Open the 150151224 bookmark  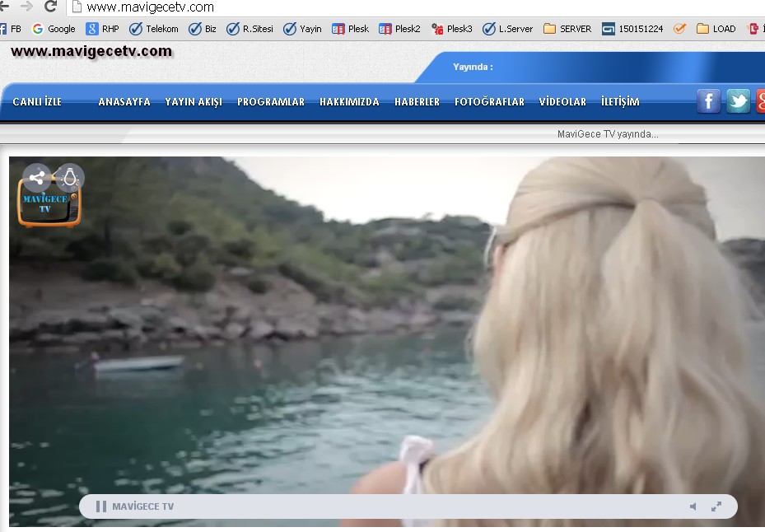[632, 29]
